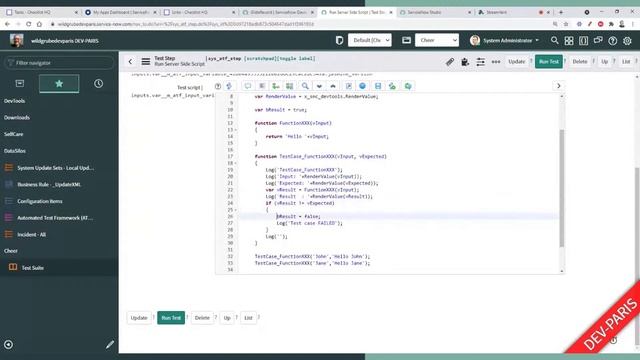The height and width of the screenshot is (360, 640).
Task: Click the edit favorites pencil icon
Action: 110,345
